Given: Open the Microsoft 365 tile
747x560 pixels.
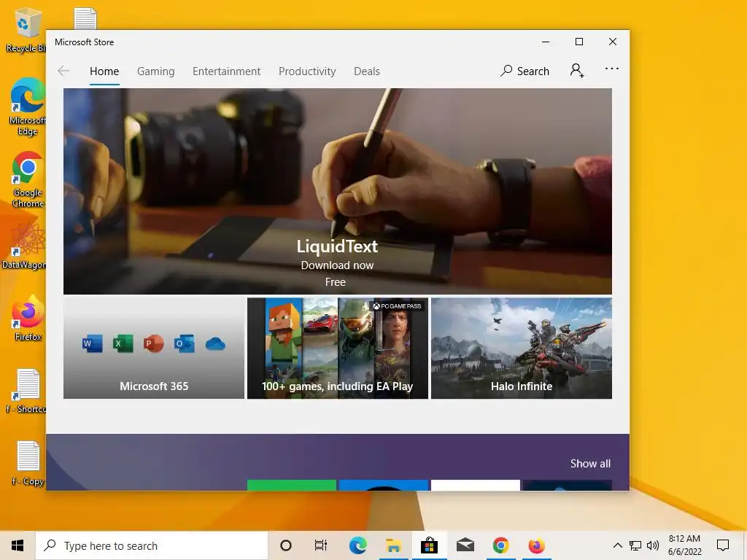Looking at the screenshot, I should click(x=154, y=348).
